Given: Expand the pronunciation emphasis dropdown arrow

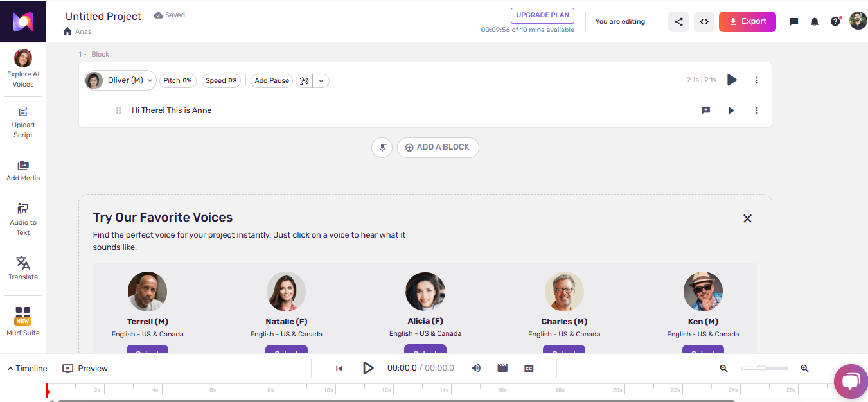Looking at the screenshot, I should (x=321, y=81).
